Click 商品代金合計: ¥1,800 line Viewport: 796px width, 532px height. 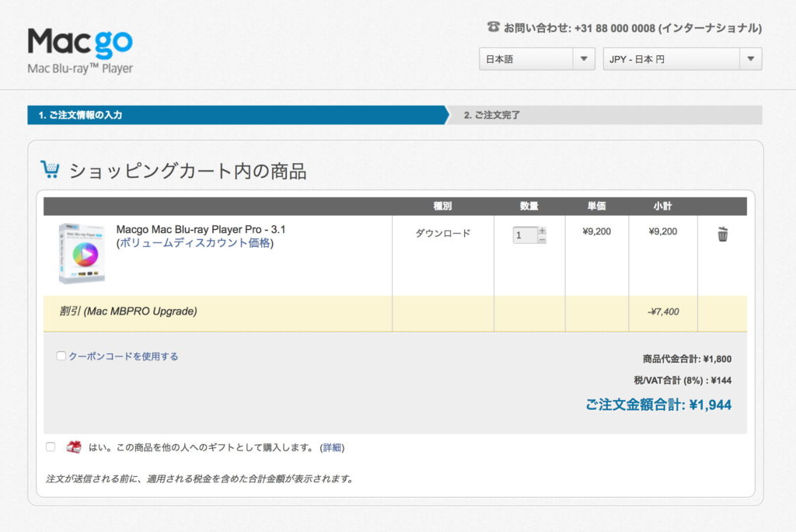(x=687, y=359)
